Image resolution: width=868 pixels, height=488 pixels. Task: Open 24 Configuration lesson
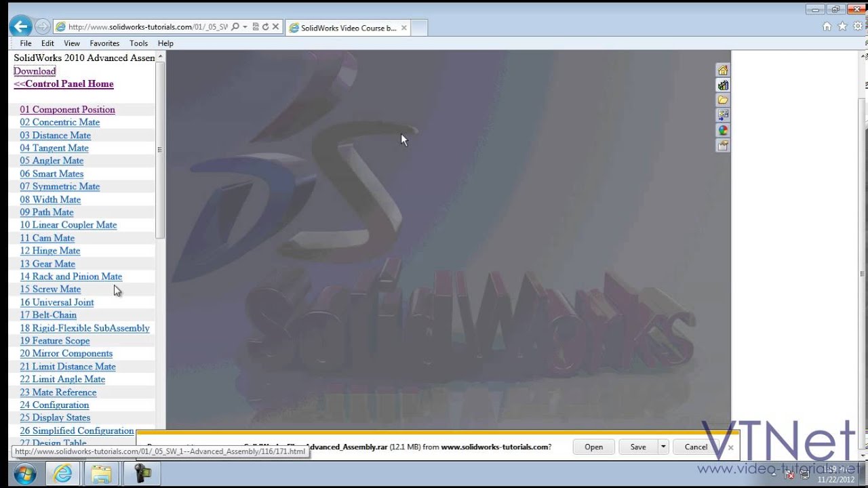[x=54, y=405]
